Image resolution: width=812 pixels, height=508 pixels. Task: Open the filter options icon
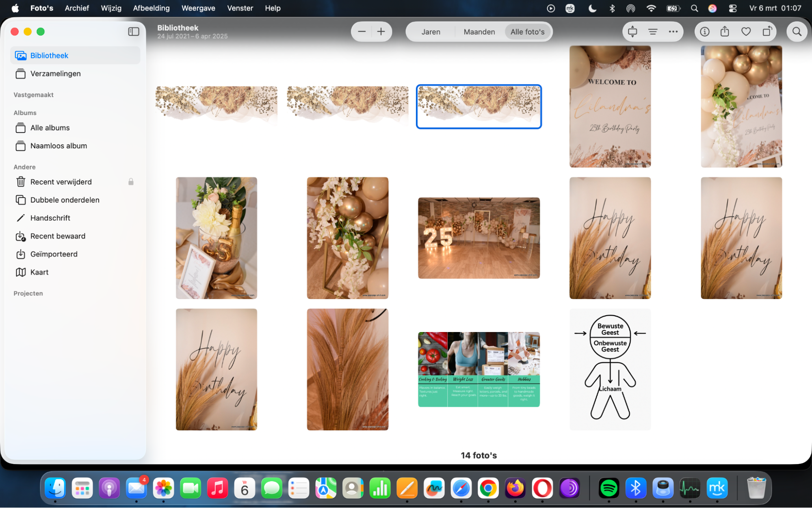tap(653, 31)
